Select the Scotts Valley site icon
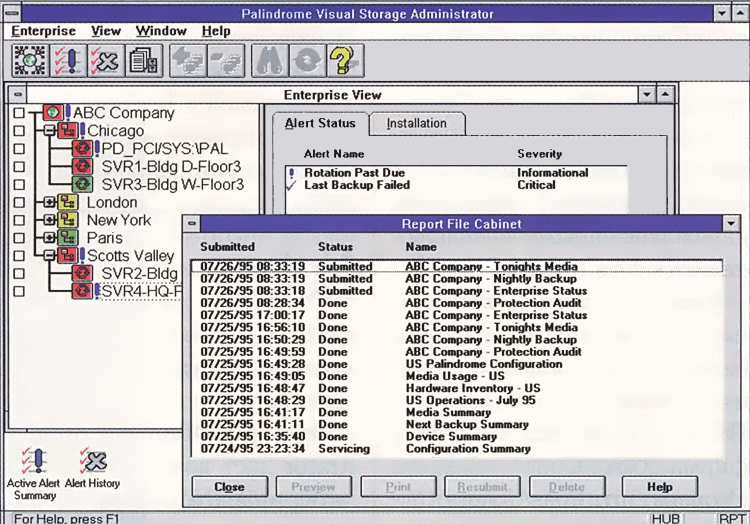750x524 pixels. click(x=67, y=255)
